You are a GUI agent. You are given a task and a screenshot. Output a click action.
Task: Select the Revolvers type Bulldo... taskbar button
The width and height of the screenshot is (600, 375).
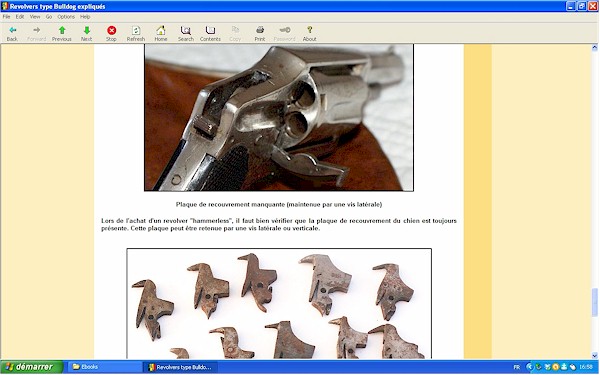pos(180,367)
